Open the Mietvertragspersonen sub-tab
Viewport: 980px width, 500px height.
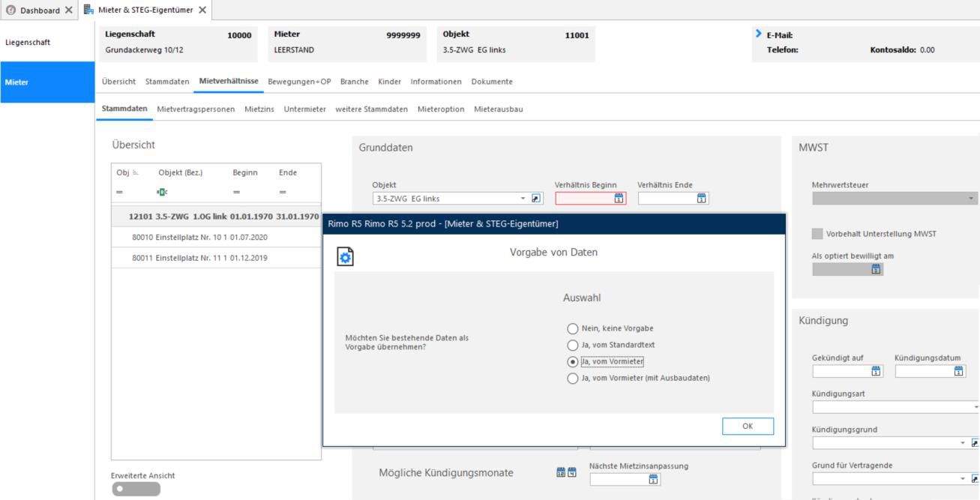(196, 109)
